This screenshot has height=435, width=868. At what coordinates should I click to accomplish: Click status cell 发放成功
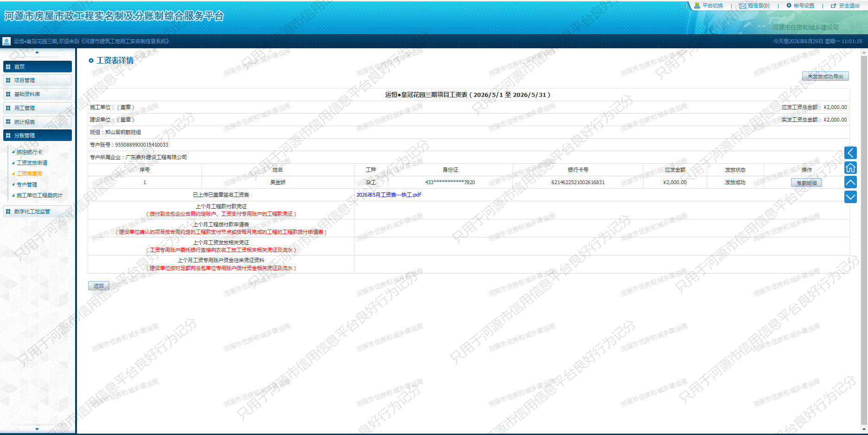pos(735,182)
